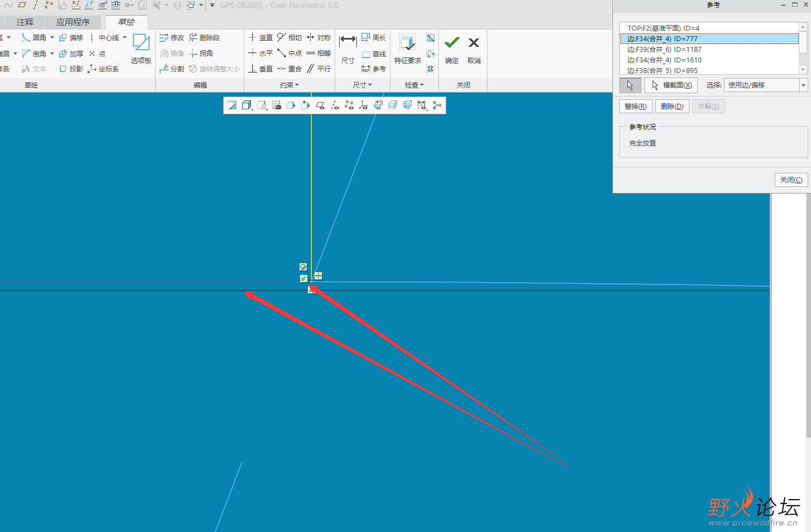
Task: Click the 投影 (project) tool
Action: click(71, 69)
